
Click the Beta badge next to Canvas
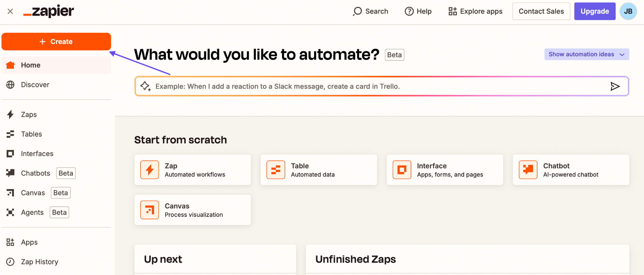tap(61, 193)
